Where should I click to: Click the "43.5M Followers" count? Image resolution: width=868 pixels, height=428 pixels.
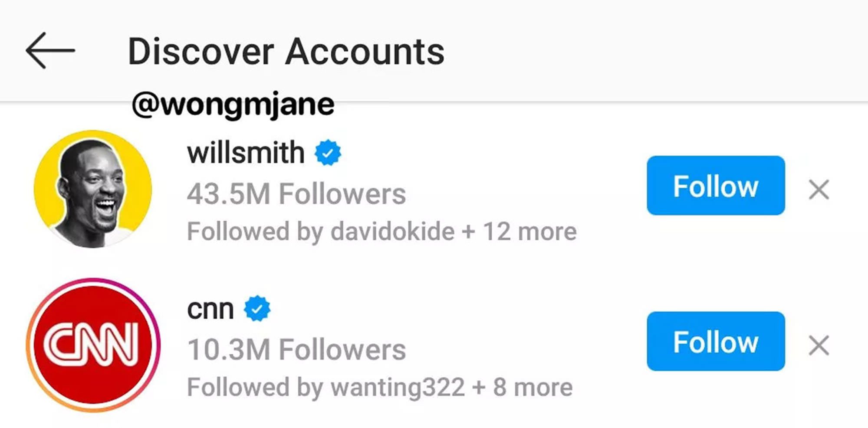pos(296,193)
